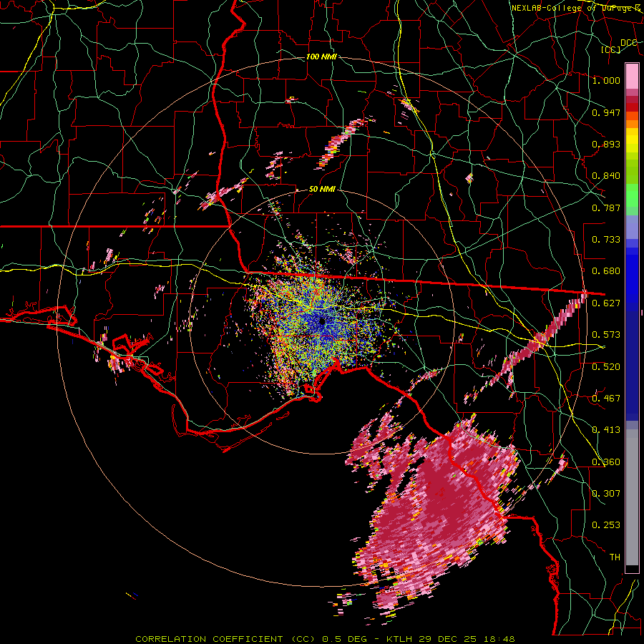
Task: Select the 1.000 value on the color scale
Action: click(x=606, y=80)
